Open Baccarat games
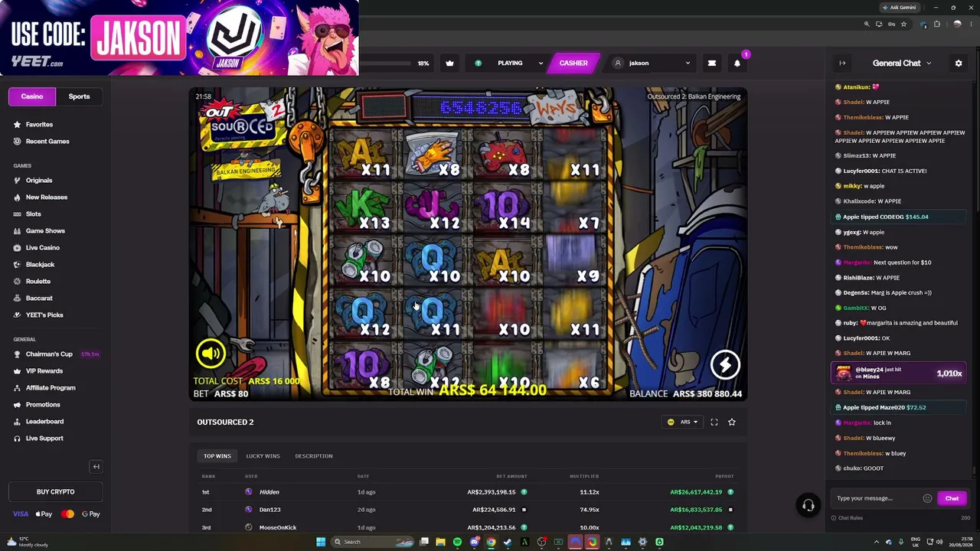This screenshot has width=980, height=551. pos(39,298)
